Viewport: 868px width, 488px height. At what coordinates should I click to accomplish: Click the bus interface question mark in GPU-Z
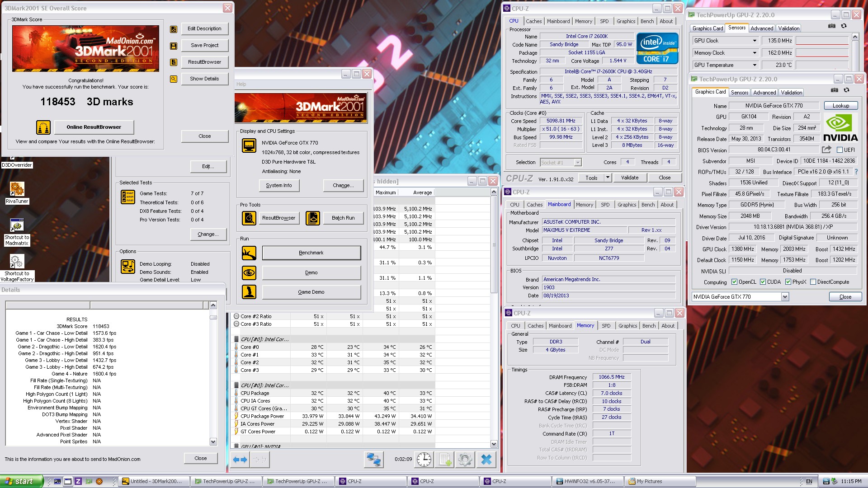pyautogui.click(x=856, y=172)
